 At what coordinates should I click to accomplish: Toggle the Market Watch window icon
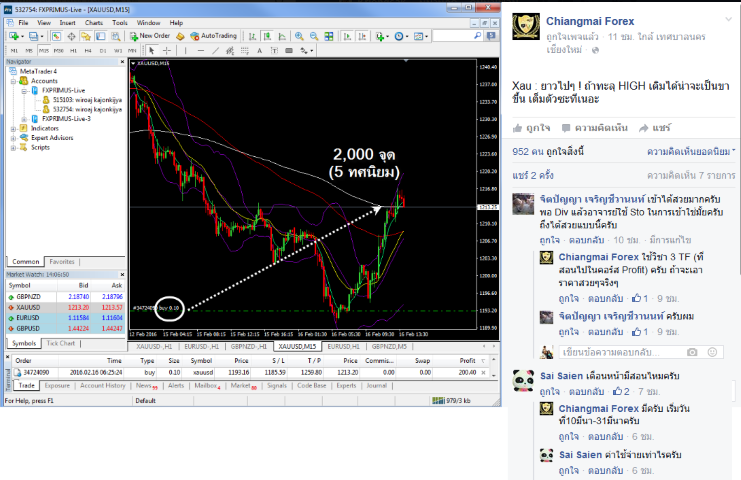point(56,36)
